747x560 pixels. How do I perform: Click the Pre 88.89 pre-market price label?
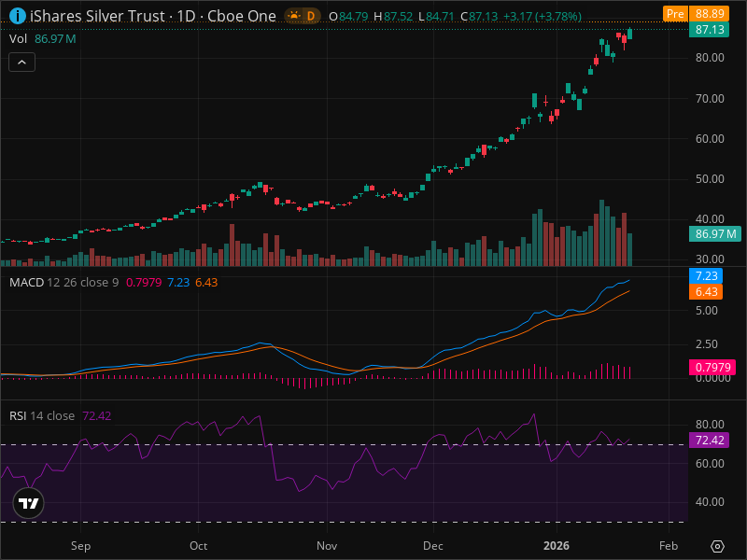point(696,14)
